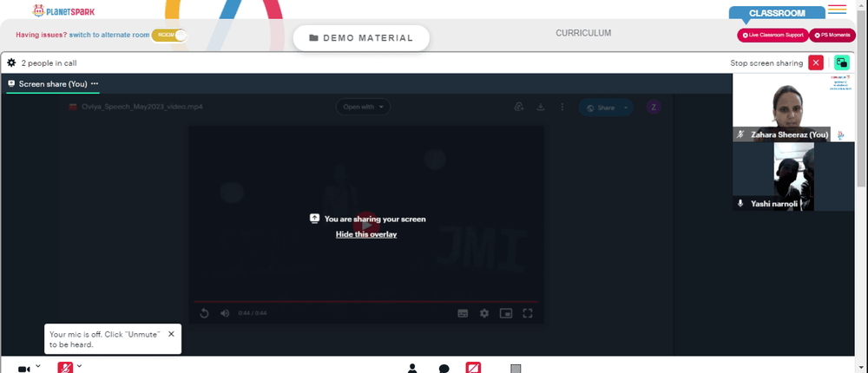Click the Z account avatar in preview

(654, 108)
